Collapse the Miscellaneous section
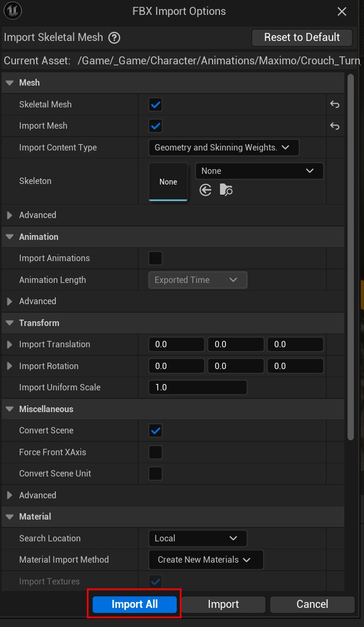364x627 pixels. coord(10,409)
